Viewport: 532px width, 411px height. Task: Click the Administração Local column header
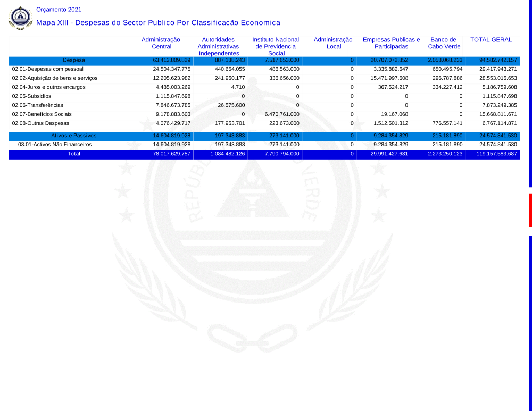click(x=334, y=43)
